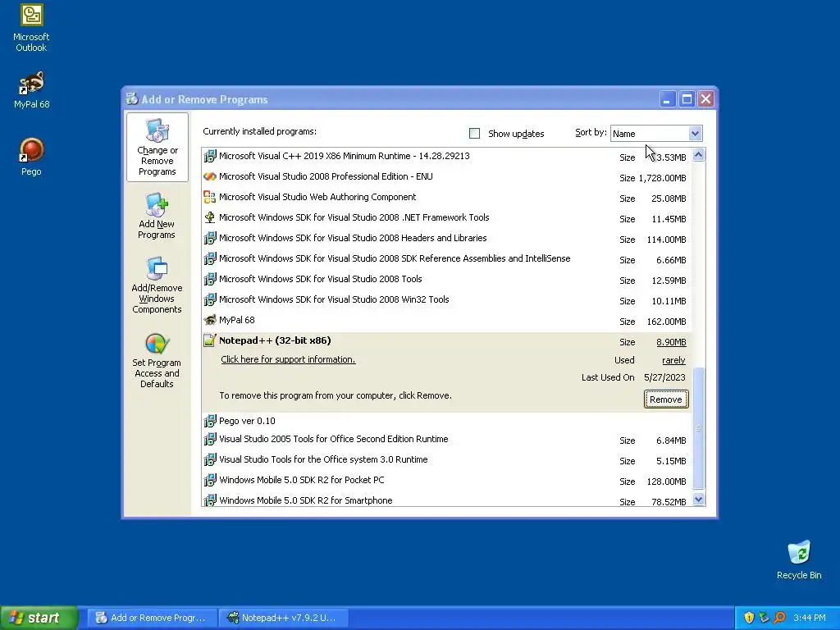Open Microsoft Outlook desktop icon
The image size is (840, 630).
tap(31, 28)
